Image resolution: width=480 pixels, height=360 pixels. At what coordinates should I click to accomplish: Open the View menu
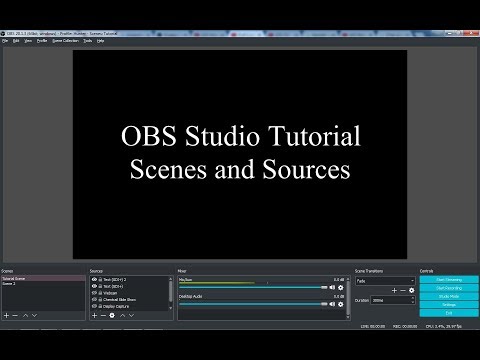point(28,41)
